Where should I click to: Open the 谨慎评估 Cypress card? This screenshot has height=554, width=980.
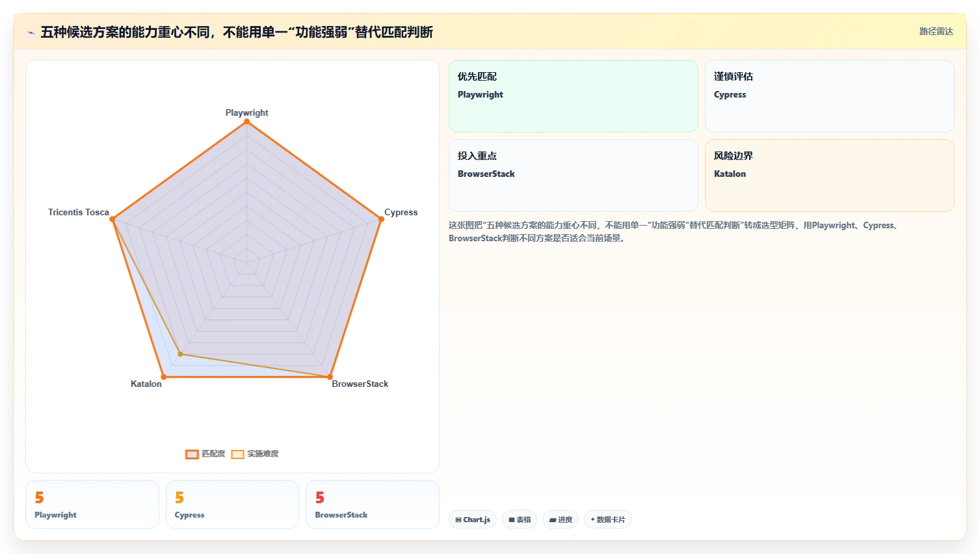click(x=829, y=96)
